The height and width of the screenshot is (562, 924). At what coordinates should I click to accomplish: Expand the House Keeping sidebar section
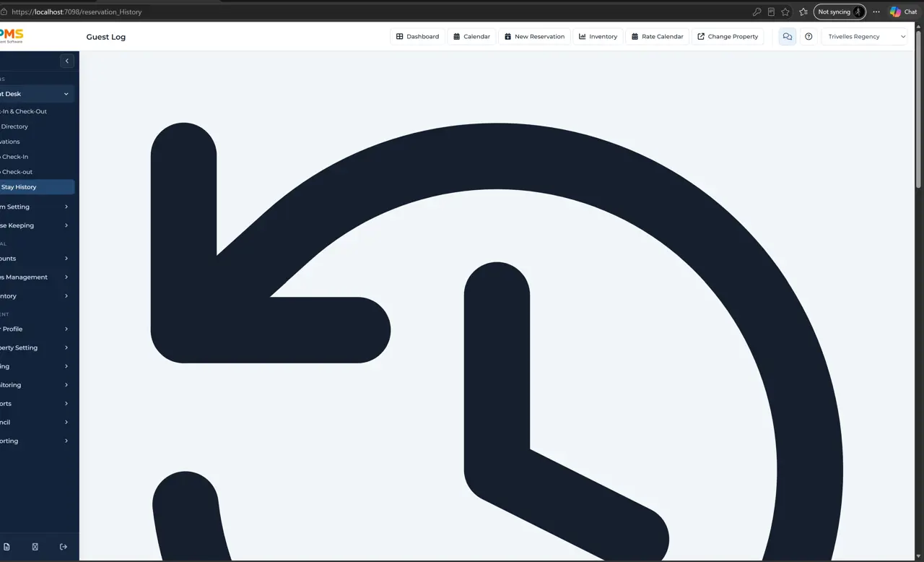point(36,225)
